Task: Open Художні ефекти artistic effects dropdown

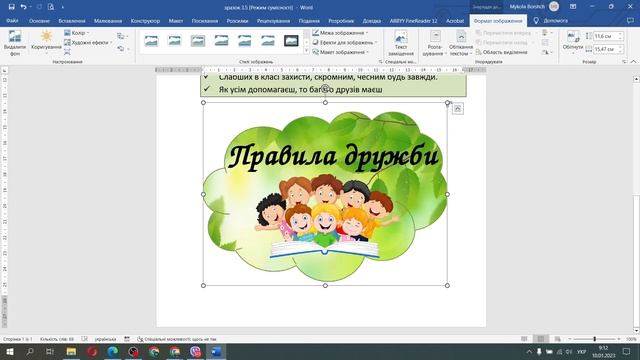Action: pyautogui.click(x=88, y=42)
